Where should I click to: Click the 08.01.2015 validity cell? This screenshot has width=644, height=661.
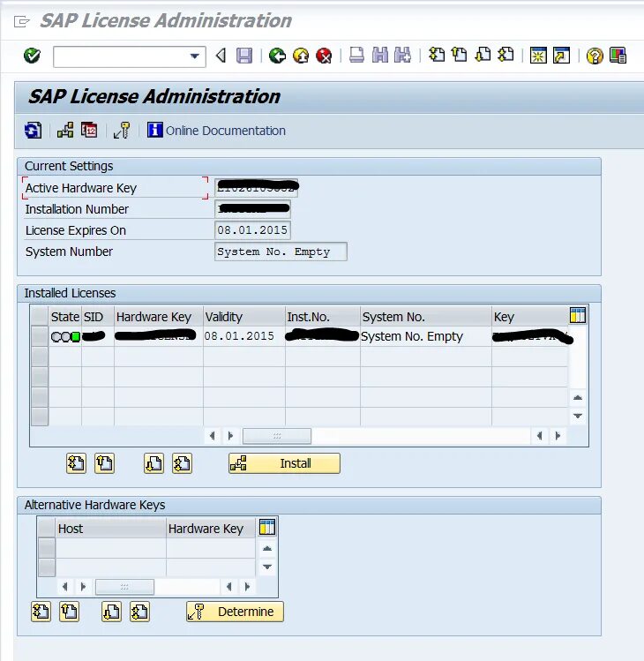(244, 336)
